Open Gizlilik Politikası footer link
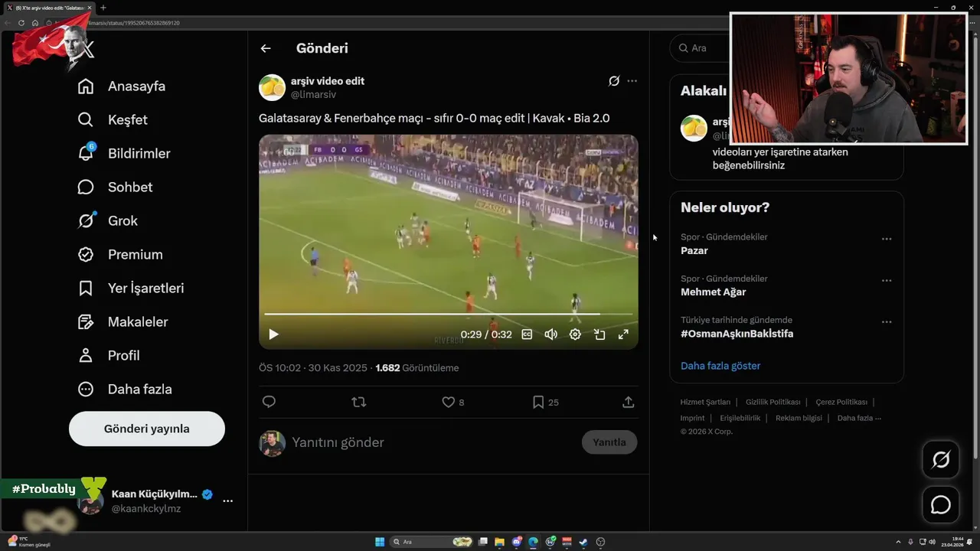The width and height of the screenshot is (980, 551). [773, 402]
